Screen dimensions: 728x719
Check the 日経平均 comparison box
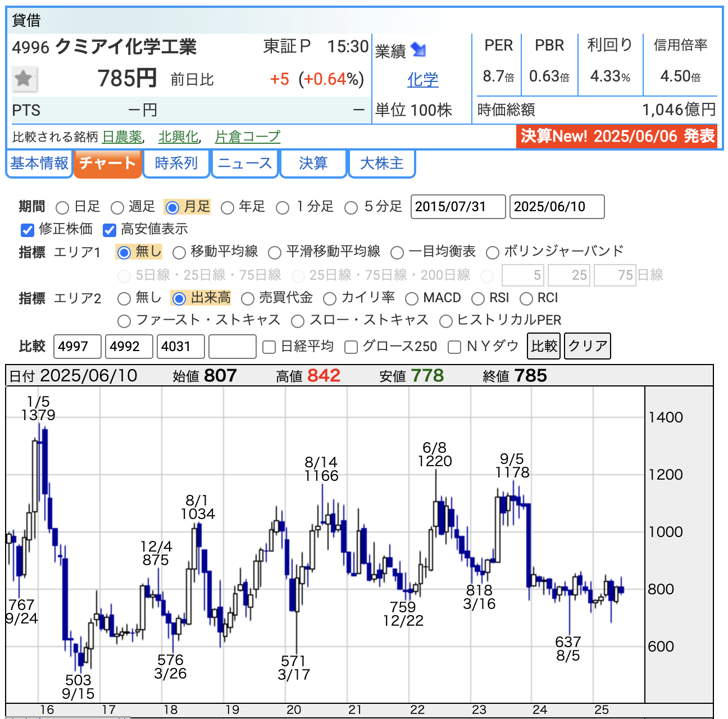(269, 347)
